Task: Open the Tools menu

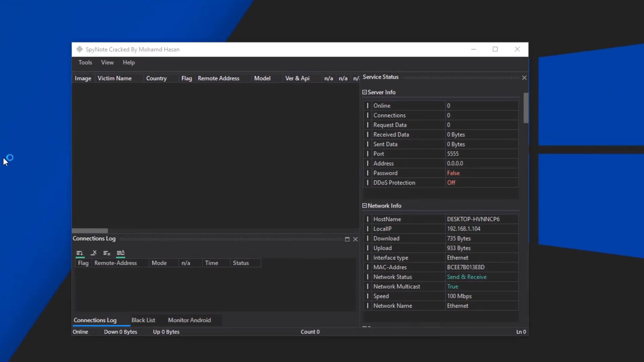Action: tap(85, 62)
